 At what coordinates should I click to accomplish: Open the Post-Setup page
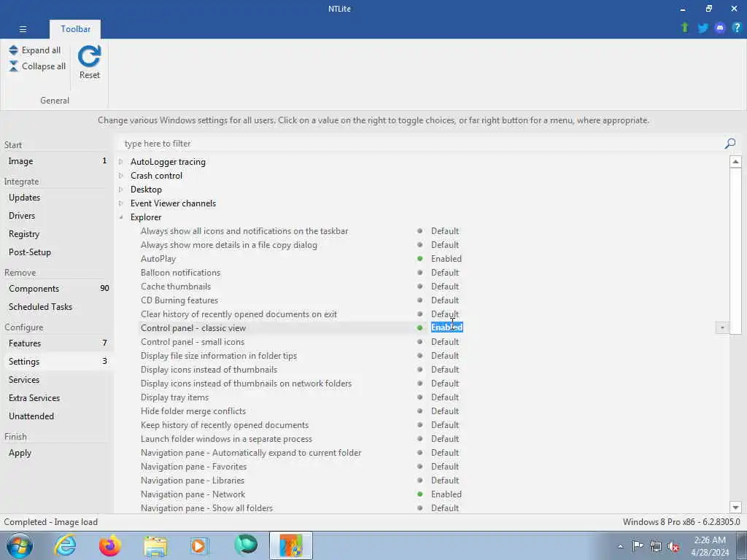(57, 252)
